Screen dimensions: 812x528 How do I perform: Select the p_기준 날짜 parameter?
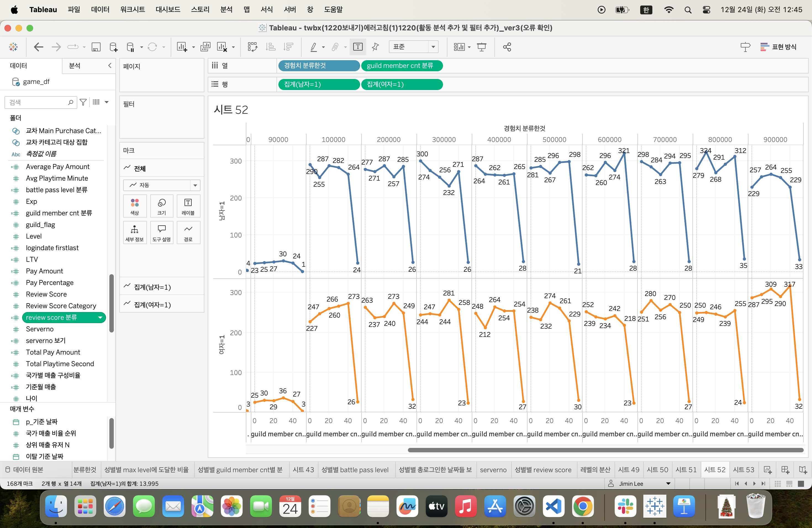point(42,422)
